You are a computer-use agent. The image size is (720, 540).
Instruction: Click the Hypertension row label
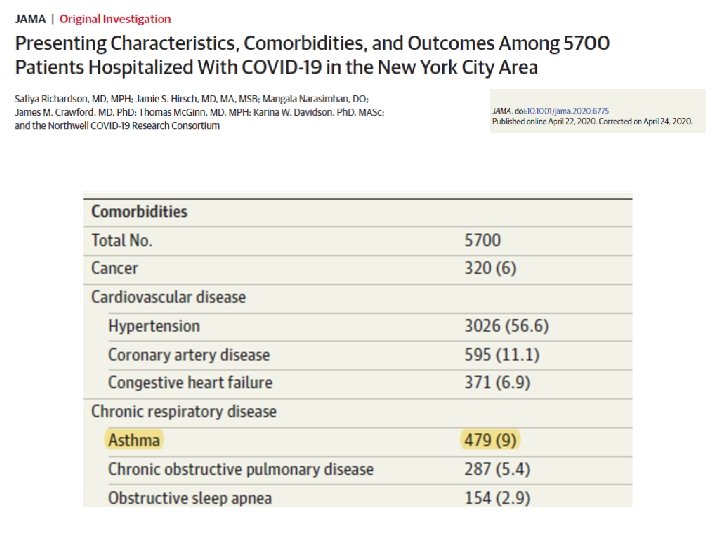[x=154, y=326]
